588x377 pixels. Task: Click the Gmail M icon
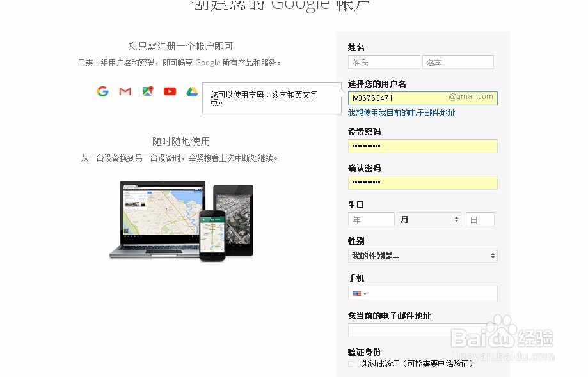[x=125, y=91]
